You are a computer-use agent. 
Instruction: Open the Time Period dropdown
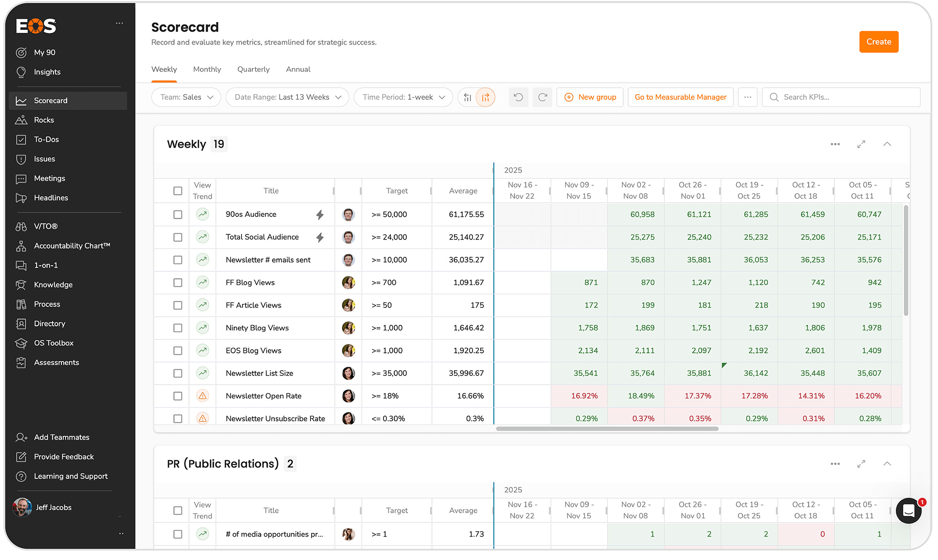(402, 97)
